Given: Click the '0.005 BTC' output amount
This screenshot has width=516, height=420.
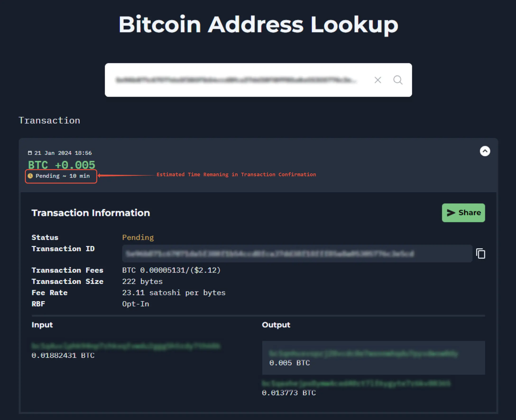Looking at the screenshot, I should (290, 363).
